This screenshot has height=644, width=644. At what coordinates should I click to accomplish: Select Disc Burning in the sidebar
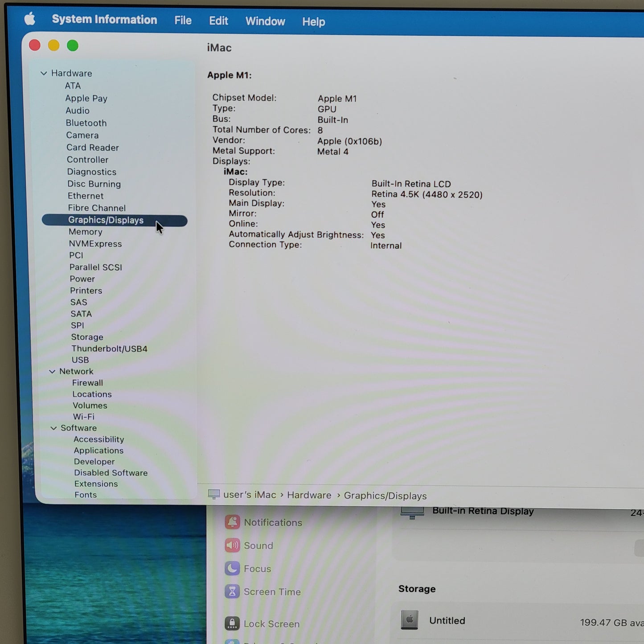point(94,184)
